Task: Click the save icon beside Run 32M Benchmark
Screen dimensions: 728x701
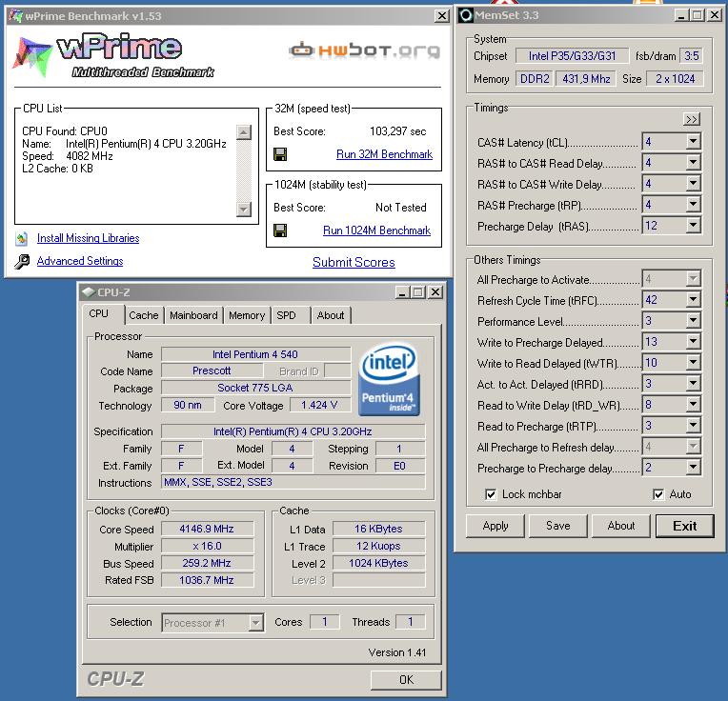Action: click(280, 154)
